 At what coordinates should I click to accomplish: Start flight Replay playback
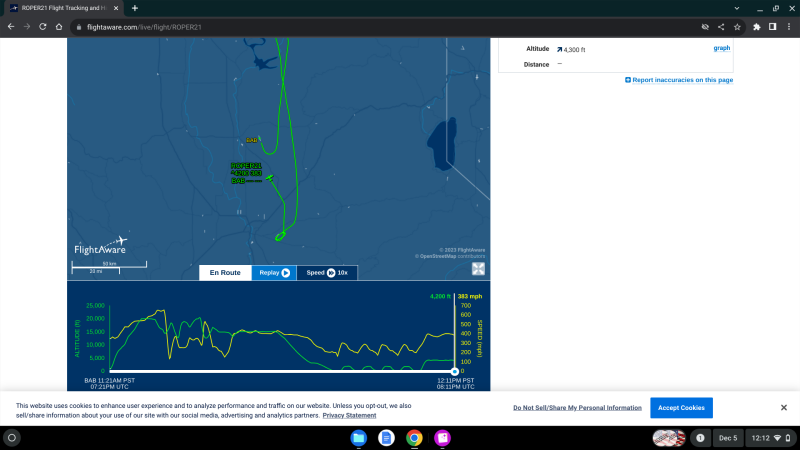[274, 272]
